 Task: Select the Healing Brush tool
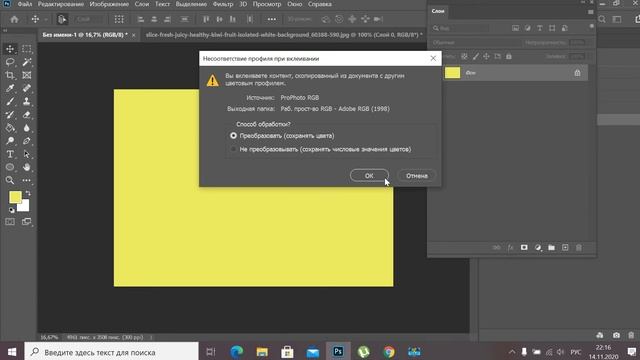pyautogui.click(x=27, y=88)
